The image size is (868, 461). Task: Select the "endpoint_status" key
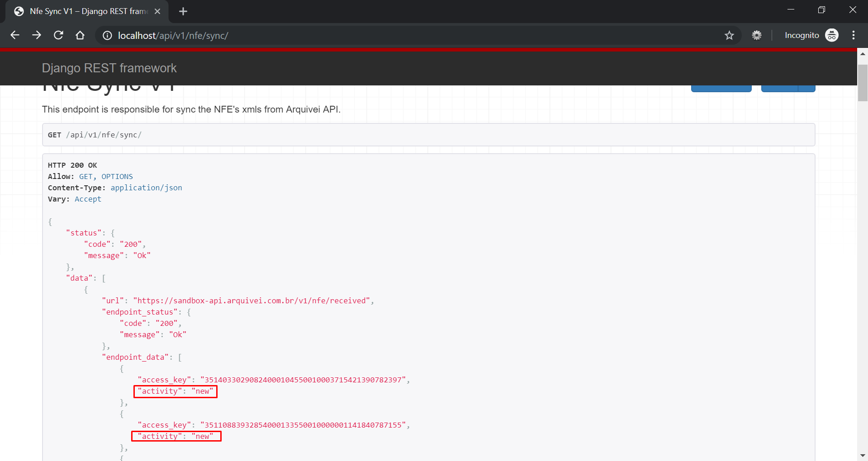click(140, 312)
